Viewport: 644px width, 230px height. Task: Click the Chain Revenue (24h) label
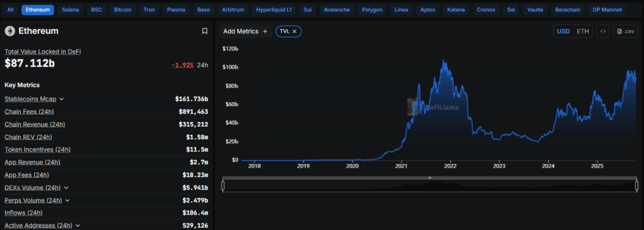(x=35, y=124)
